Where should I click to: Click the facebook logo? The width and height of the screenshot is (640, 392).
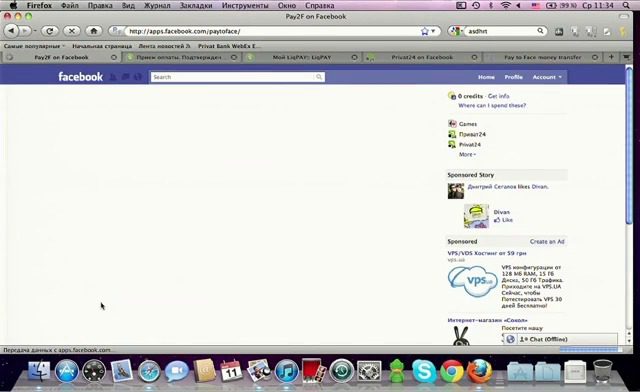click(80, 77)
